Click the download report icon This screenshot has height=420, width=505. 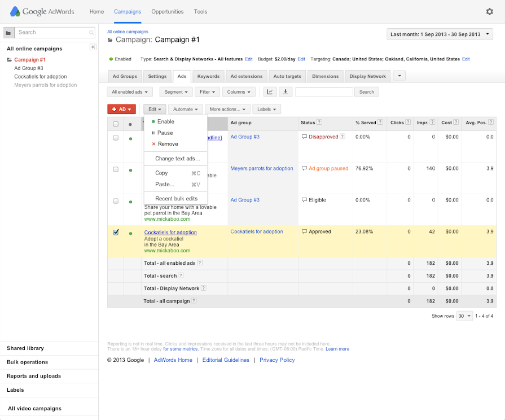(x=287, y=91)
